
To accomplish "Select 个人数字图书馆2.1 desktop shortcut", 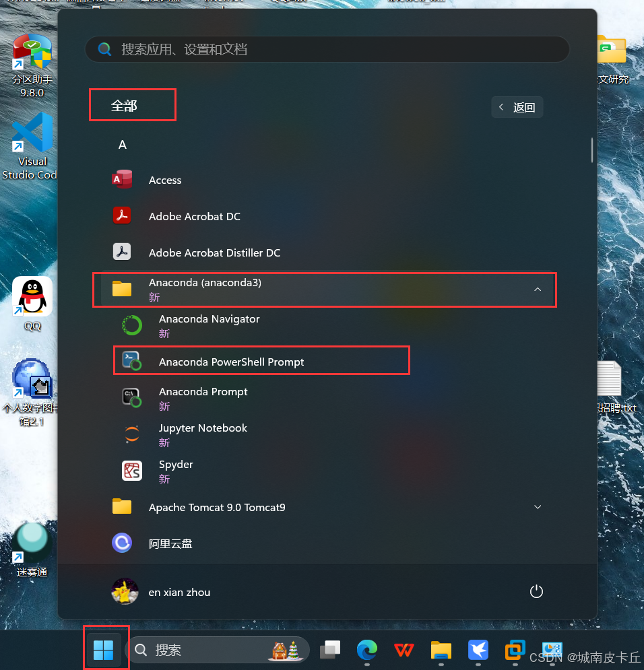I will pyautogui.click(x=31, y=393).
